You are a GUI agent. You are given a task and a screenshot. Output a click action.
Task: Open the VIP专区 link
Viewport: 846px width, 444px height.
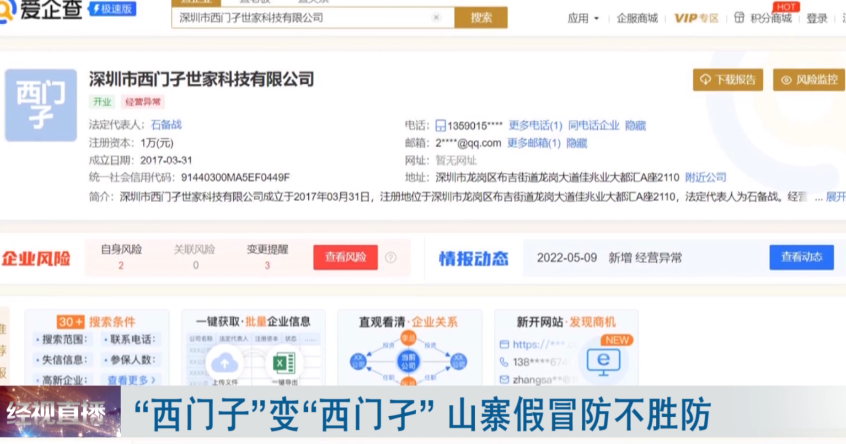point(696,19)
